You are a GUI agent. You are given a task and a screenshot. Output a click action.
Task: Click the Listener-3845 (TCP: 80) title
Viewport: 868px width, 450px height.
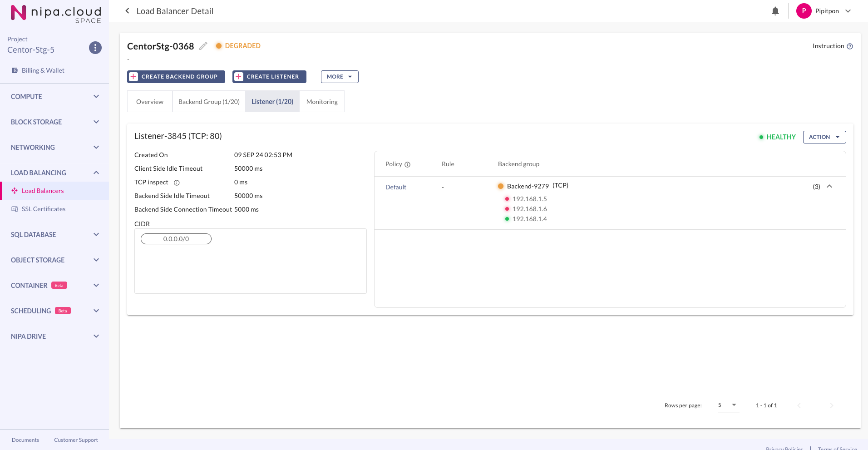(178, 136)
